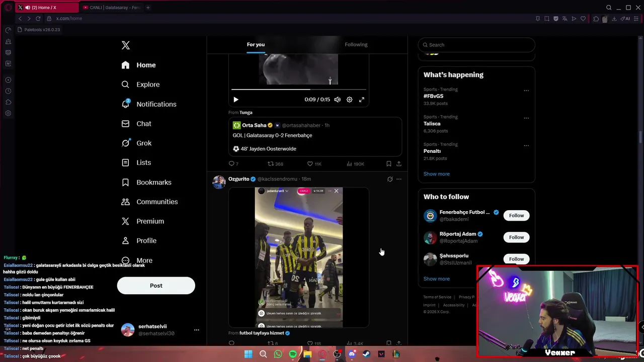Click the Search input field
The image size is (644, 362).
(476, 45)
